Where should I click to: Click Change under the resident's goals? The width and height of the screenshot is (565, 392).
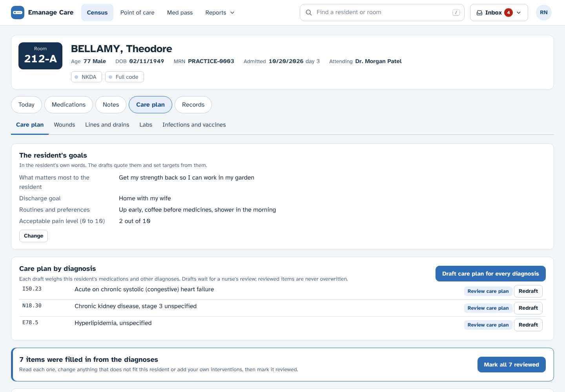pos(34,236)
